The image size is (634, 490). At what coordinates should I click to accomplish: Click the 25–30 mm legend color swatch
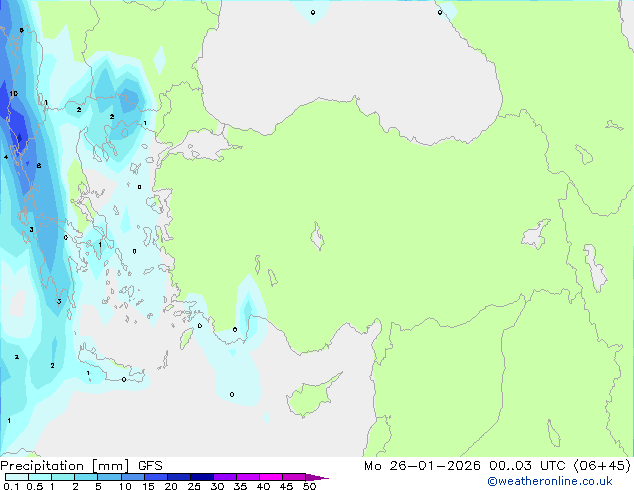(x=201, y=477)
